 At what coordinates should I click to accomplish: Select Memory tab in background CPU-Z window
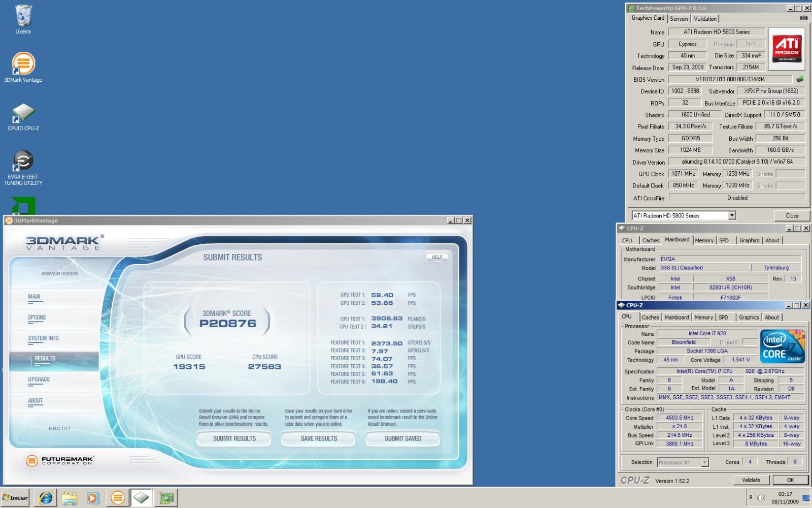pos(704,241)
